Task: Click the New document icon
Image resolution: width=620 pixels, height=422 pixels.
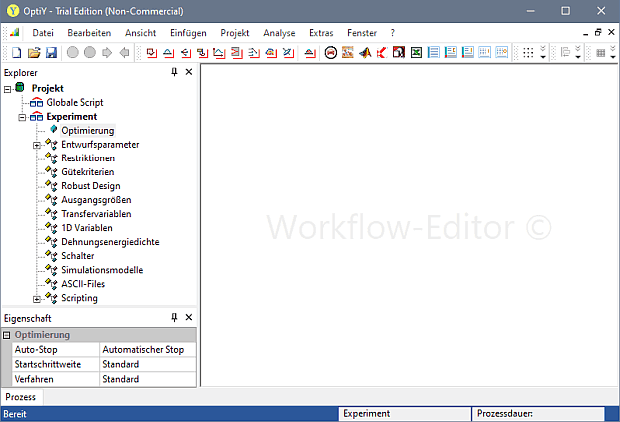Action: tap(16, 52)
